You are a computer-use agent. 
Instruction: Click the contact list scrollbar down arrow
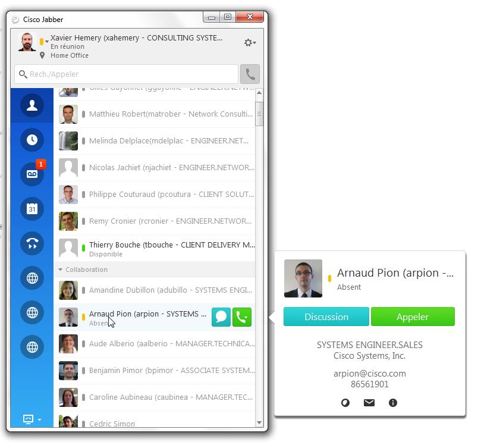(x=259, y=422)
